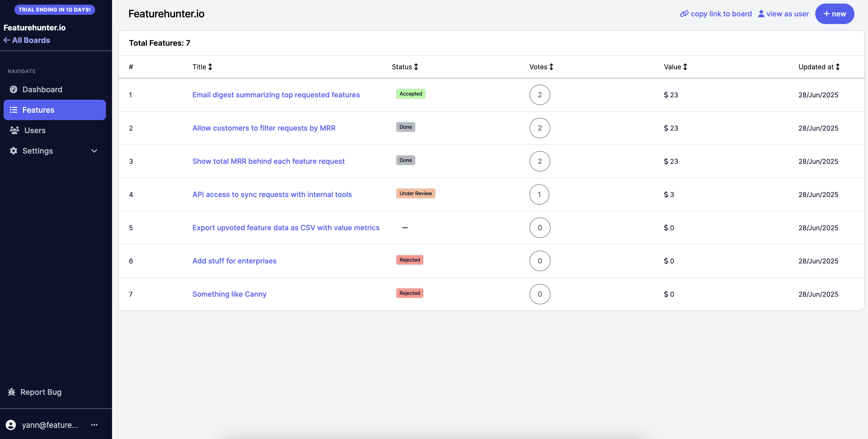Switch to Dashboard in the navigation
This screenshot has height=439, width=868.
click(x=42, y=89)
